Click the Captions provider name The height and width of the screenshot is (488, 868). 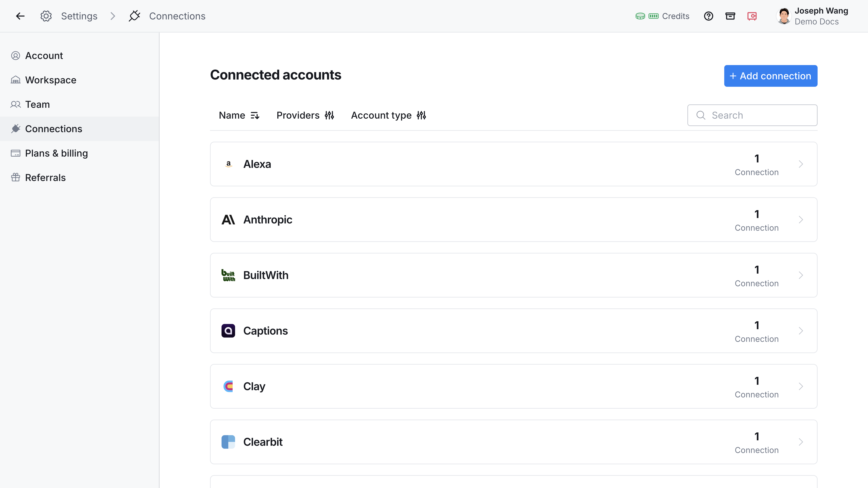(x=266, y=331)
